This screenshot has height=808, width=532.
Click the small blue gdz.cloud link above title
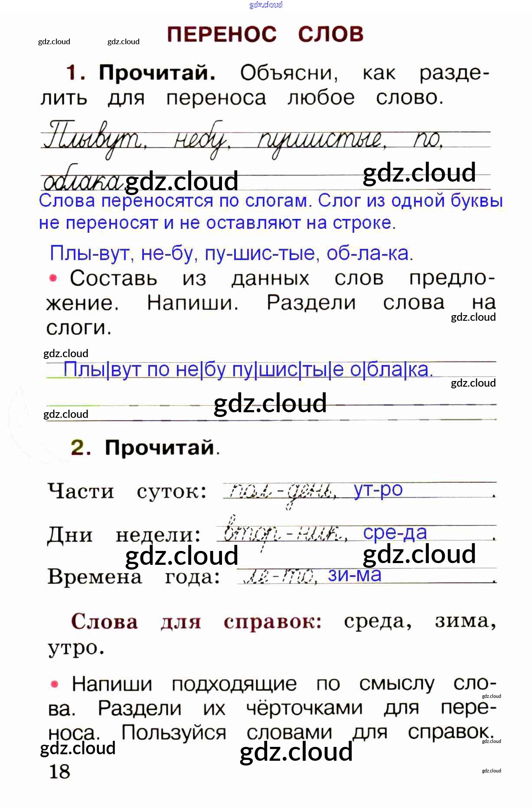266,5
